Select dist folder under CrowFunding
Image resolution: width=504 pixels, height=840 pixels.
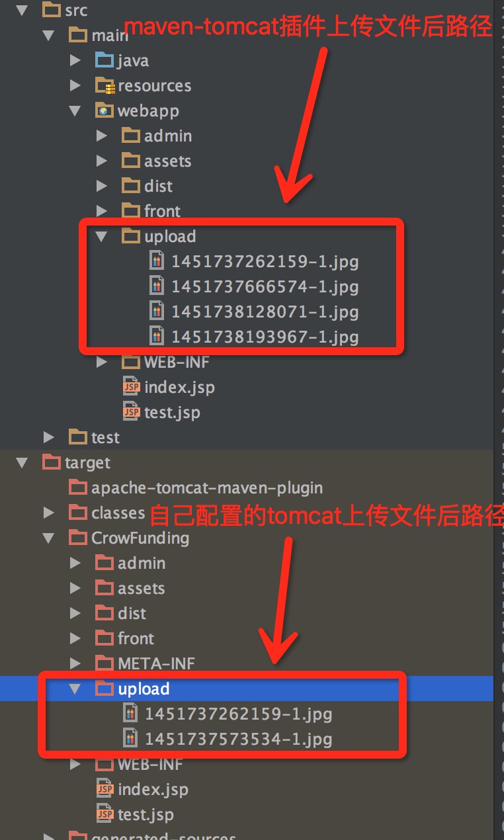point(132,613)
